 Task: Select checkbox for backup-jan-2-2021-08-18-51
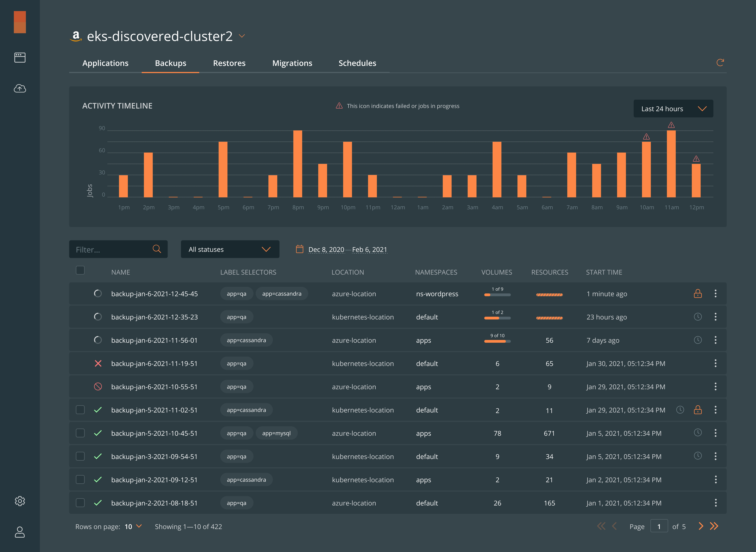(80, 503)
